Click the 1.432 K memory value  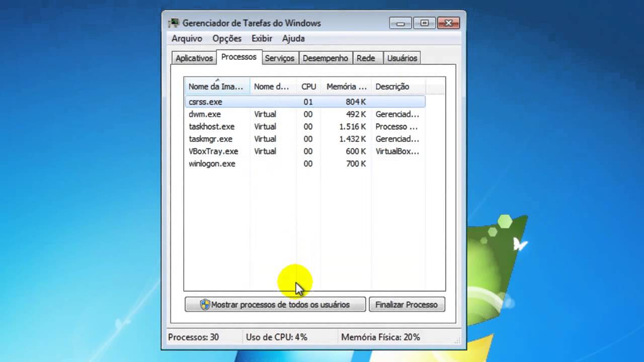352,139
